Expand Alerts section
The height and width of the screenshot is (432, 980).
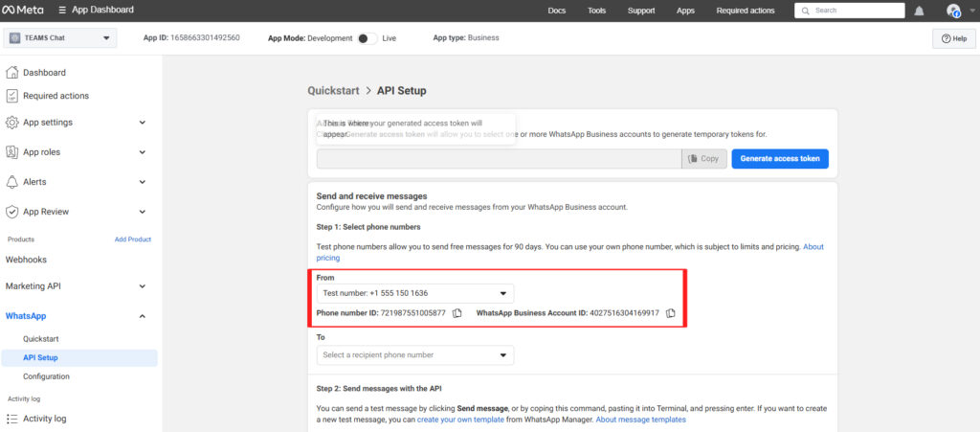(143, 182)
